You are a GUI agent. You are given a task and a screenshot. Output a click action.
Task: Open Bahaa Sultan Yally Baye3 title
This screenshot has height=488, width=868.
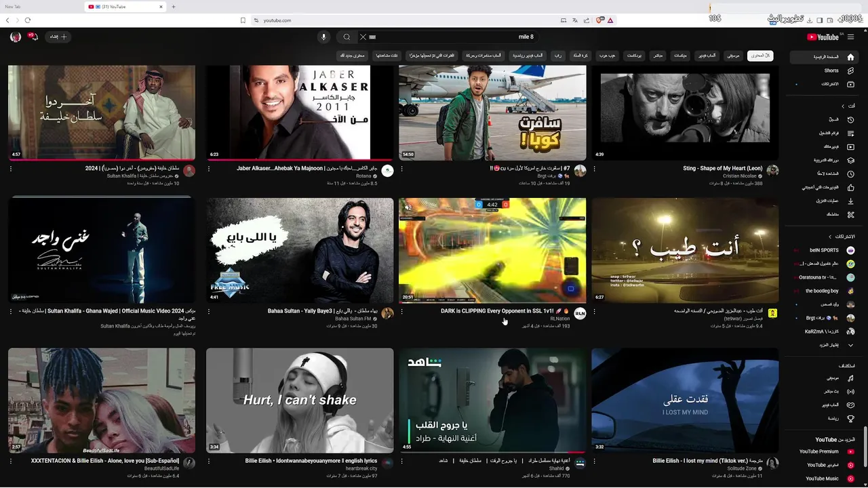pyautogui.click(x=322, y=311)
